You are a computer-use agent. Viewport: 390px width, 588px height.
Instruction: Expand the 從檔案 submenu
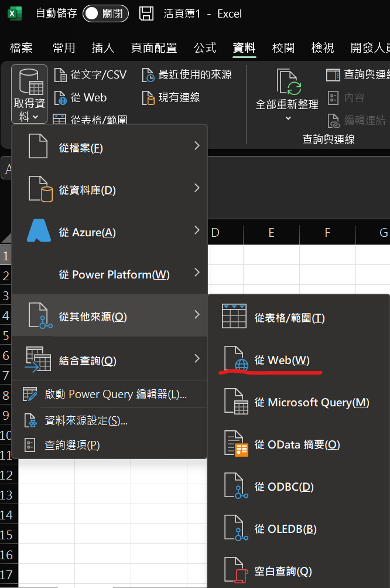(x=88, y=148)
